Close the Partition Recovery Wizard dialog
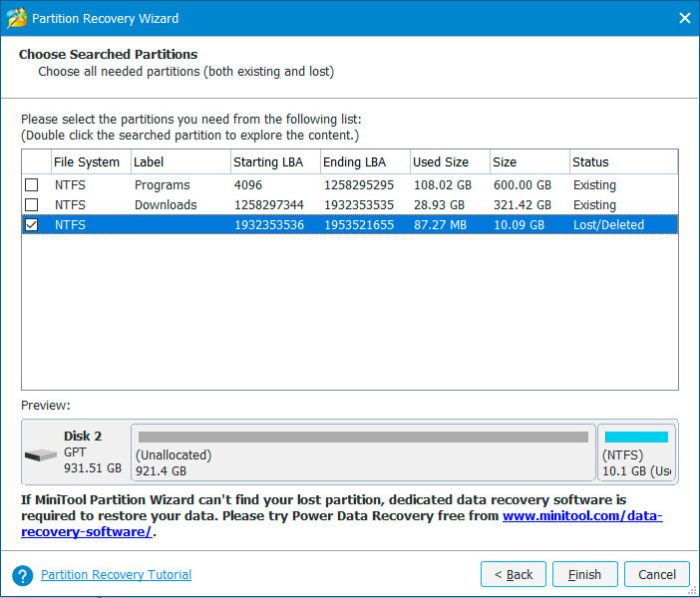 coord(684,18)
